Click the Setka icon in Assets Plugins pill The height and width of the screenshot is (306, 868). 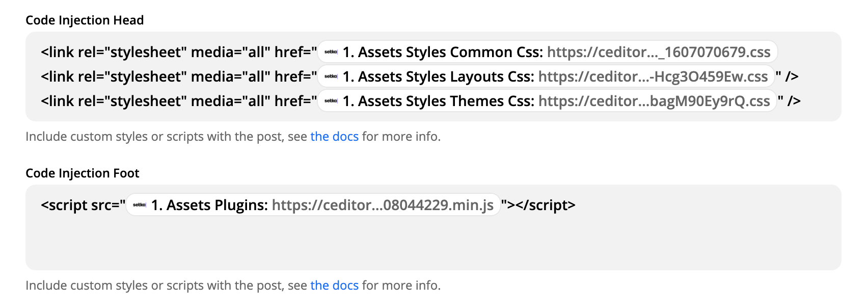(140, 205)
